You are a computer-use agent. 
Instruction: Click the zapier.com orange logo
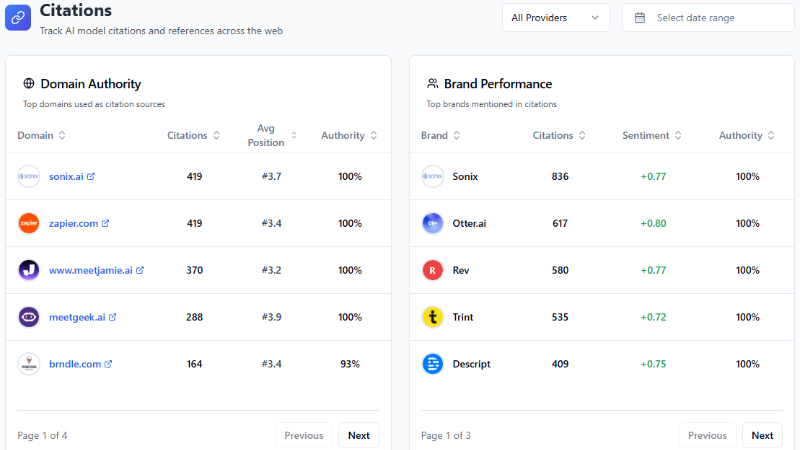[29, 223]
